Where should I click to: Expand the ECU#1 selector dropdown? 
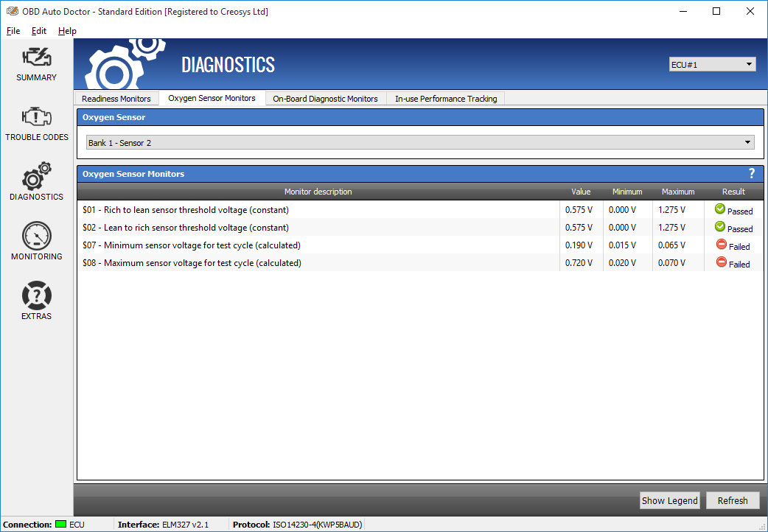tap(712, 65)
